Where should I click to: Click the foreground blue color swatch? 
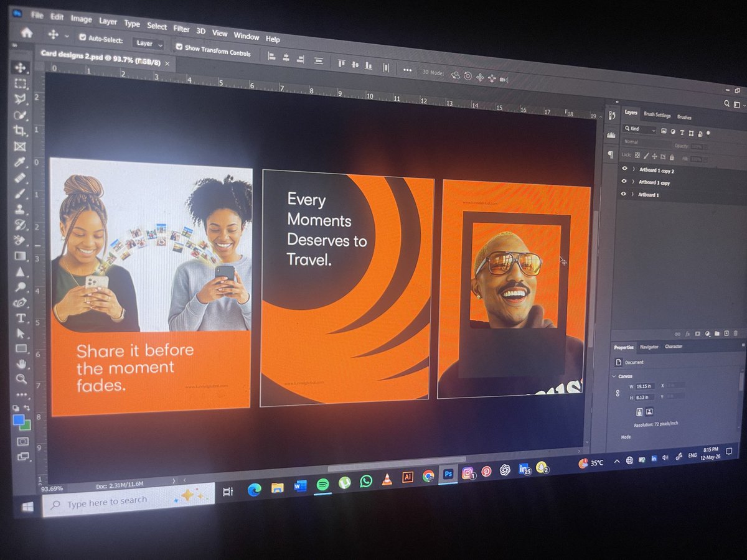tap(19, 420)
